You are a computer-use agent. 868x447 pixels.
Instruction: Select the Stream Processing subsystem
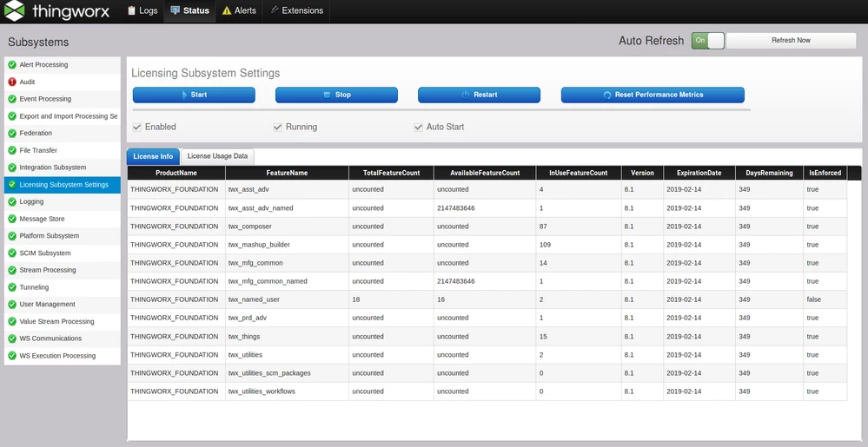[x=62, y=270]
